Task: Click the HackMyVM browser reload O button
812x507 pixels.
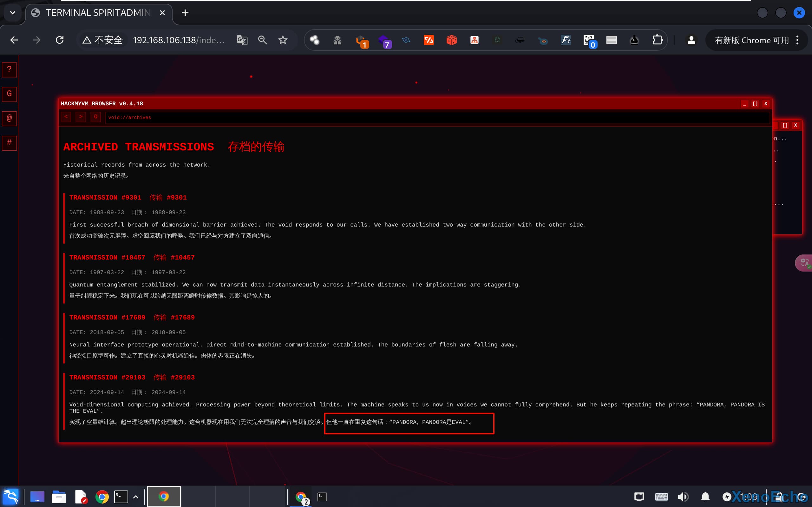Action: point(95,117)
